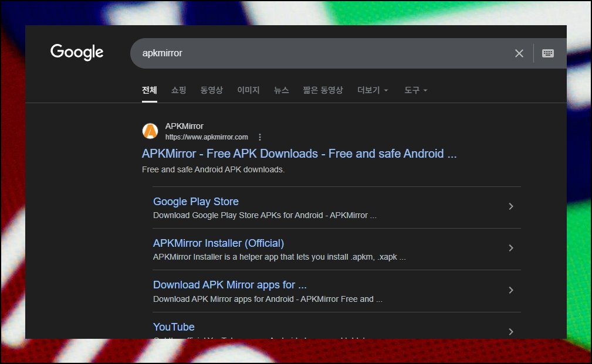Open the three-dot menu beside apkmirror.com URL
The image size is (592, 364).
260,137
